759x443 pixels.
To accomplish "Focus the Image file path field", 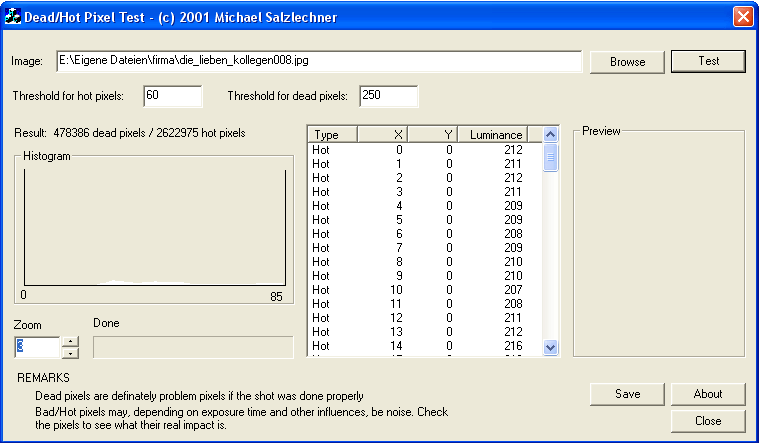I will pyautogui.click(x=318, y=61).
